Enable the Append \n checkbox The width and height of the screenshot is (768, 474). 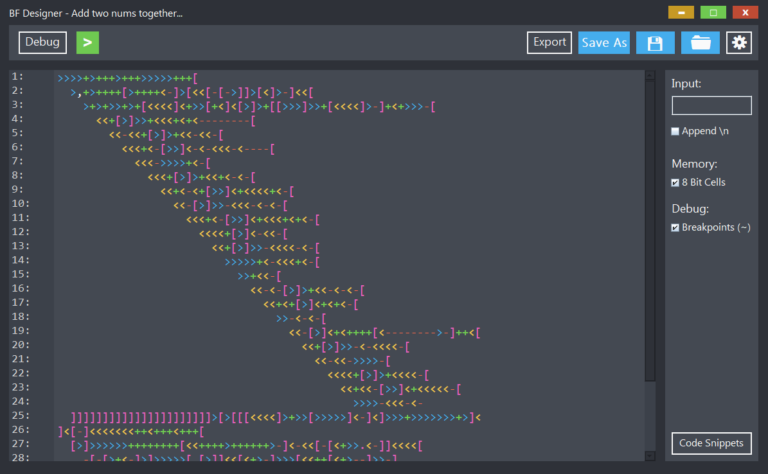tap(675, 131)
